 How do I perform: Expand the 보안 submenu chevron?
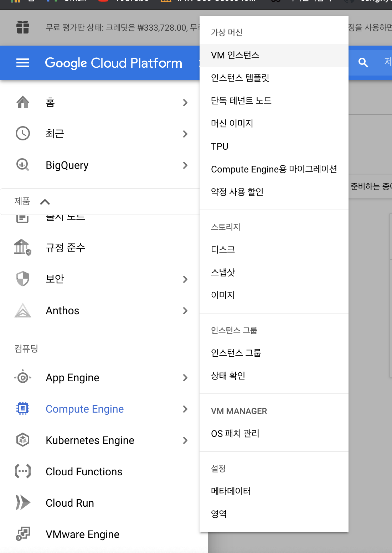[185, 279]
